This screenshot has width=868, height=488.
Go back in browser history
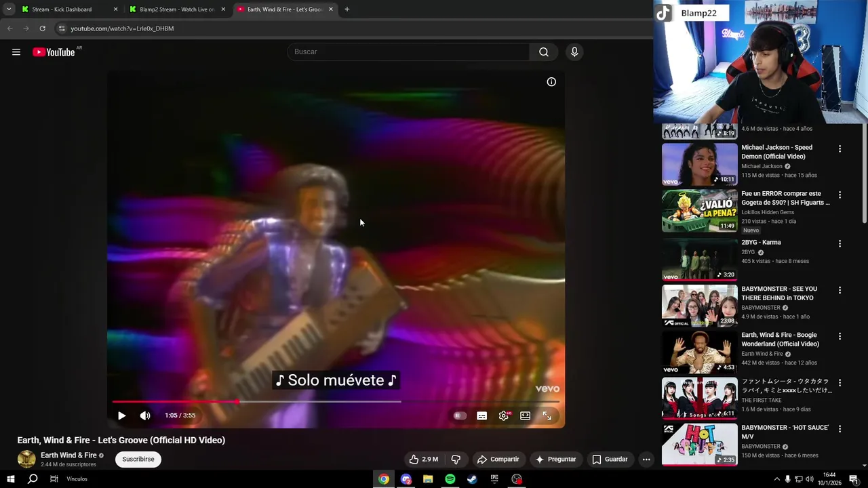click(9, 28)
